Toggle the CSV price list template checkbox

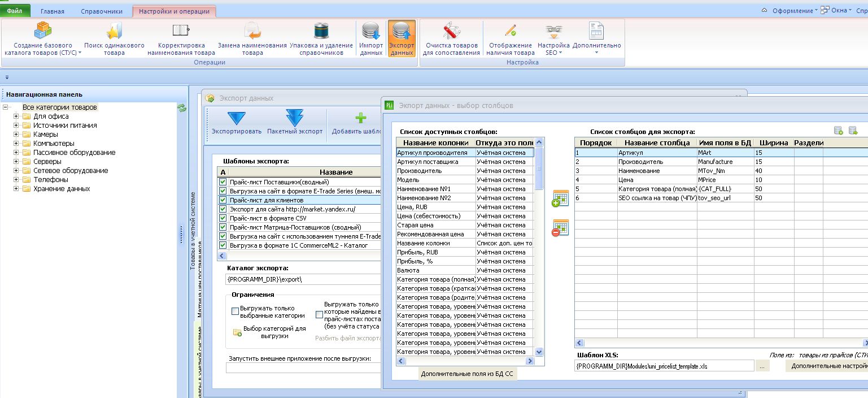(x=223, y=218)
